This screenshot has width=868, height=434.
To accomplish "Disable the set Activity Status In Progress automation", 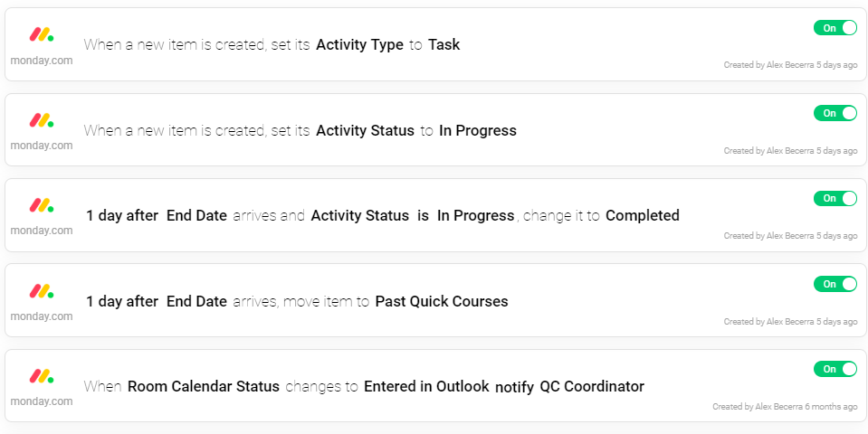I will coord(835,113).
